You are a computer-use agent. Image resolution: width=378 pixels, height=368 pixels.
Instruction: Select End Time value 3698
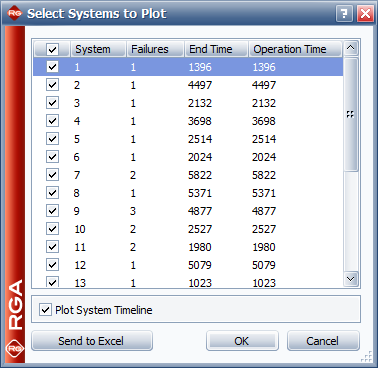point(200,121)
